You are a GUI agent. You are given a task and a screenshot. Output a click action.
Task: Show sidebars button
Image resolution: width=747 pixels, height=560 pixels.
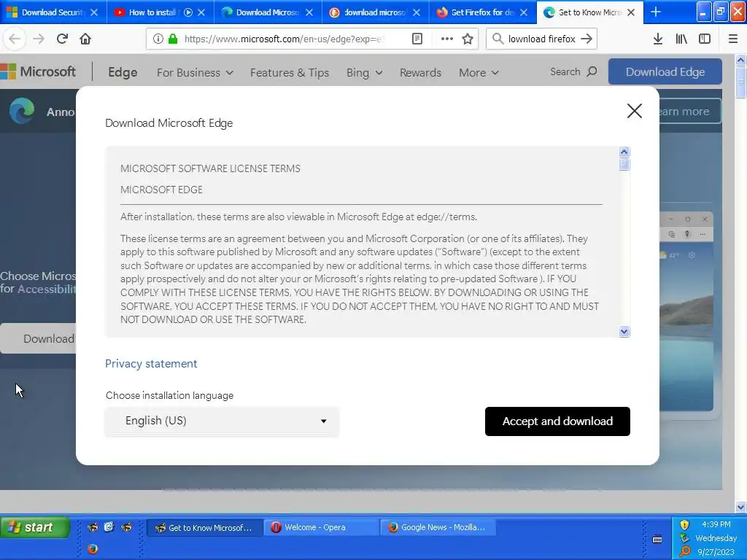pos(705,39)
